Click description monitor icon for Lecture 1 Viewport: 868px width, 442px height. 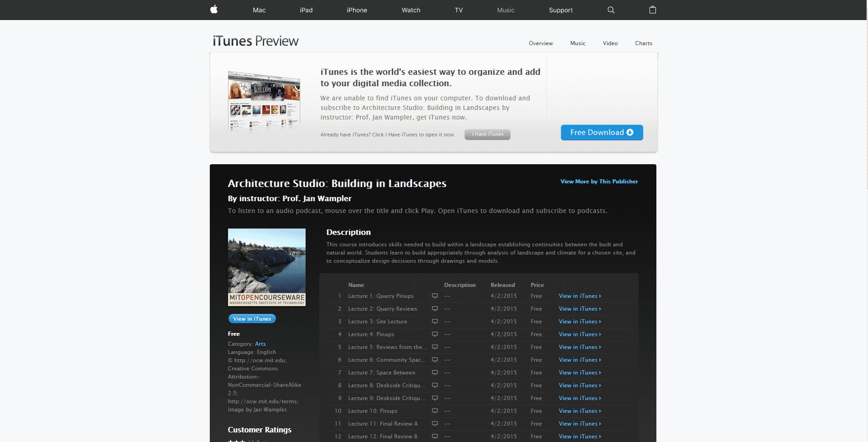(435, 296)
